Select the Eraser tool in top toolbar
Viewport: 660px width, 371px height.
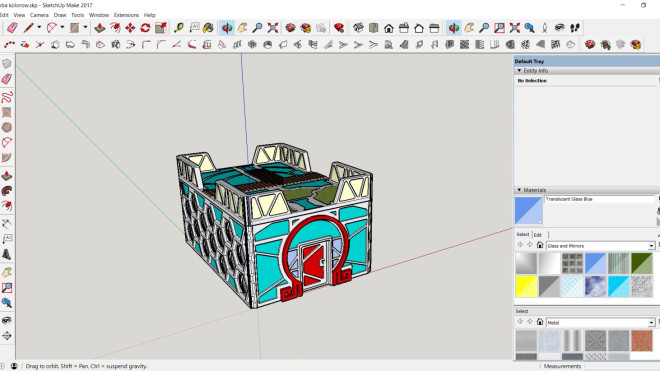[x=12, y=28]
